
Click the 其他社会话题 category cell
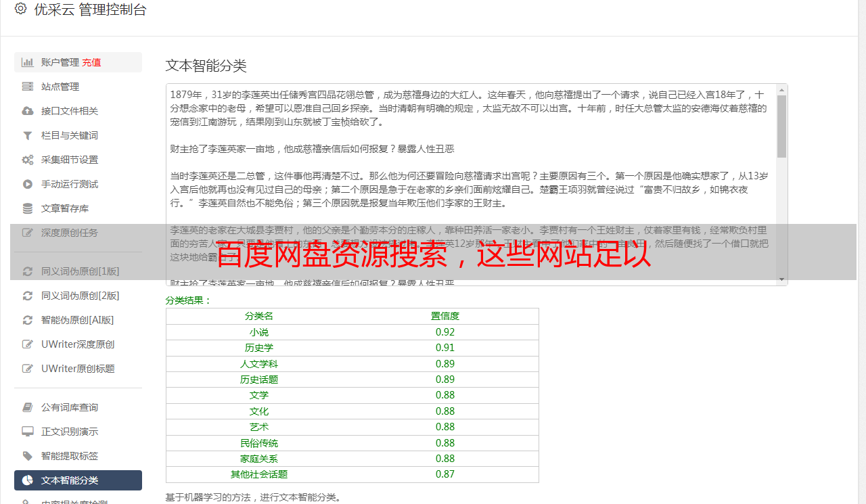tap(259, 474)
